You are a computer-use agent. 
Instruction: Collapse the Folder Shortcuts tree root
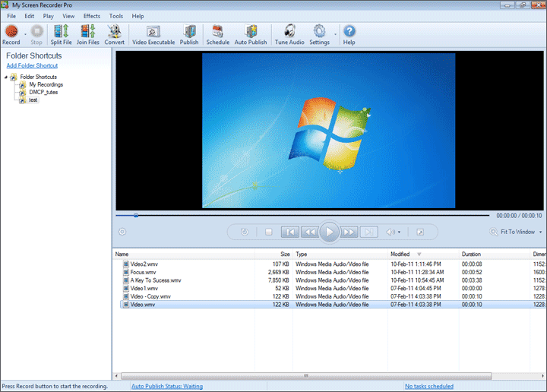[6, 77]
